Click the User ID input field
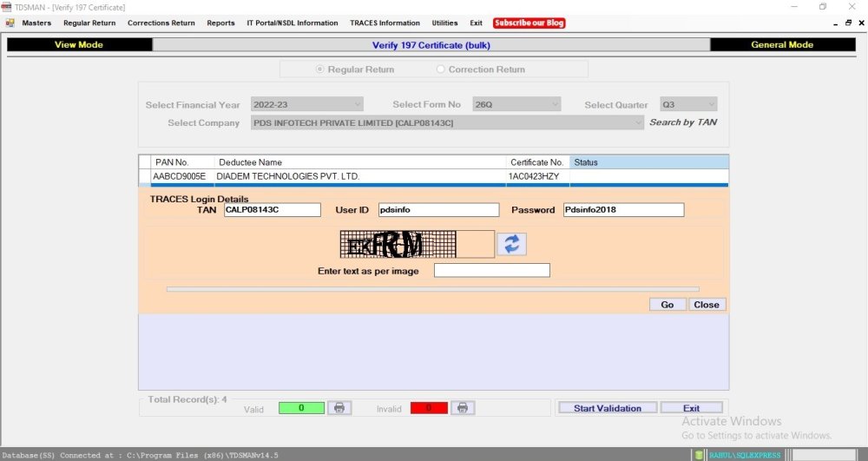 439,210
